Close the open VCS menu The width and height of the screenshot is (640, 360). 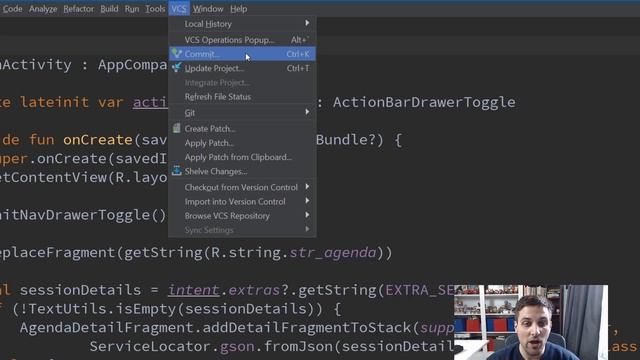179,9
